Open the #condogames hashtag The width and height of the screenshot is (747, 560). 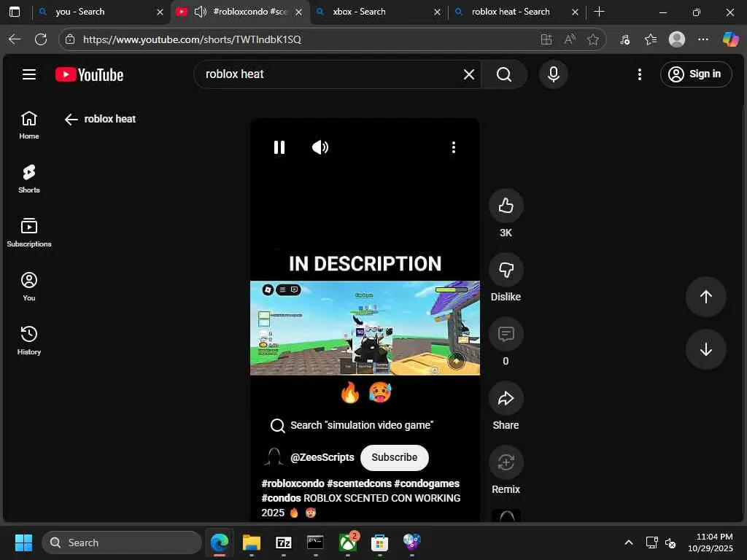click(x=426, y=483)
